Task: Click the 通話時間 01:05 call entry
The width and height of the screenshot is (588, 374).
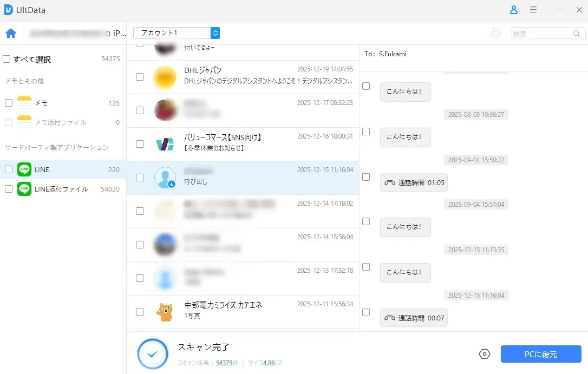Action: click(414, 182)
